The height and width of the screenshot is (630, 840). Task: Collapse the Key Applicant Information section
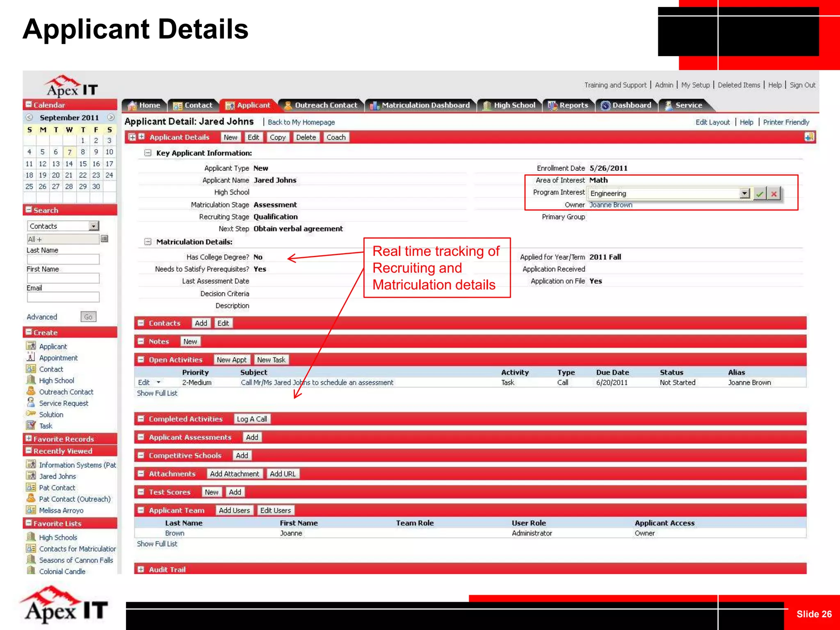[148, 153]
